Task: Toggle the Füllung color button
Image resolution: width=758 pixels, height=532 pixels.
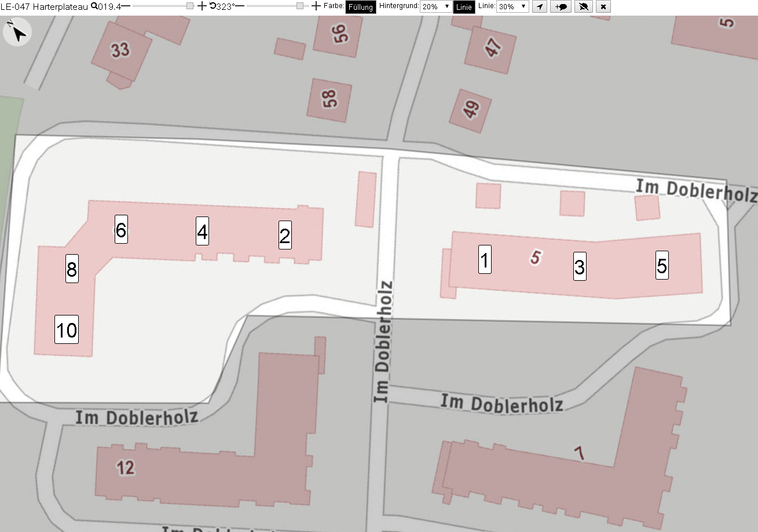Action: pos(360,7)
